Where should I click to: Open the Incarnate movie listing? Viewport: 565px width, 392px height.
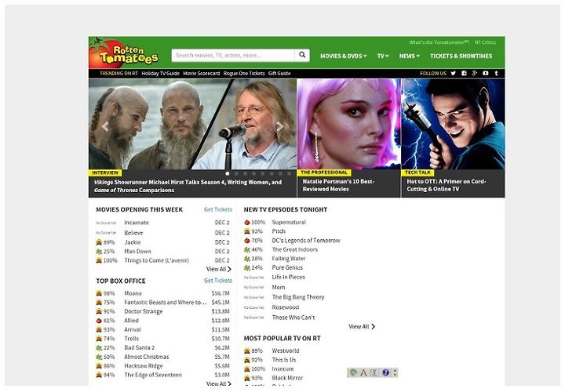coord(137,223)
